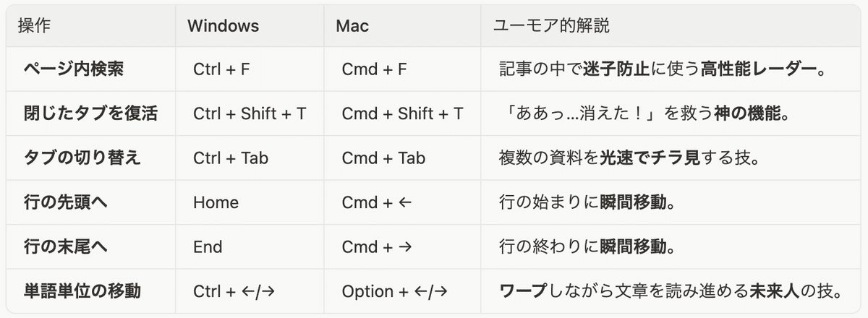Screen dimensions: 868x318
Task: Select the Windows column header
Action: [223, 26]
